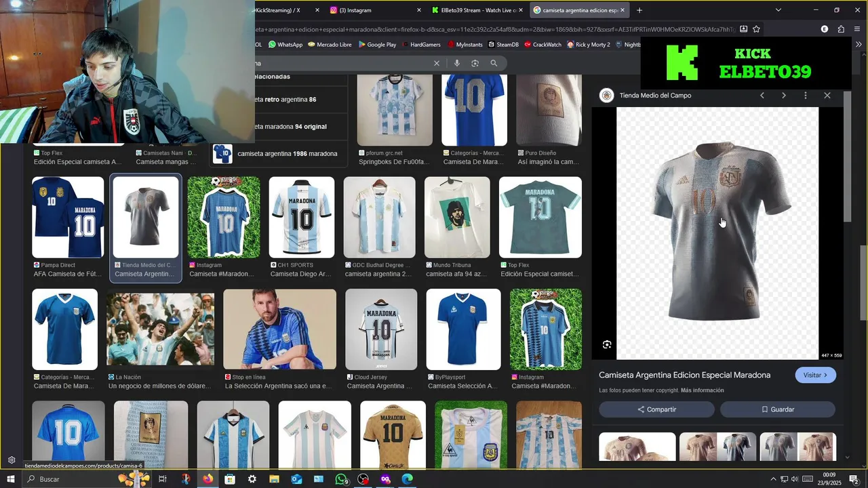Image resolution: width=868 pixels, height=488 pixels.
Task: Switch to ElBeto39 Stream Kick tab
Action: coord(479,10)
